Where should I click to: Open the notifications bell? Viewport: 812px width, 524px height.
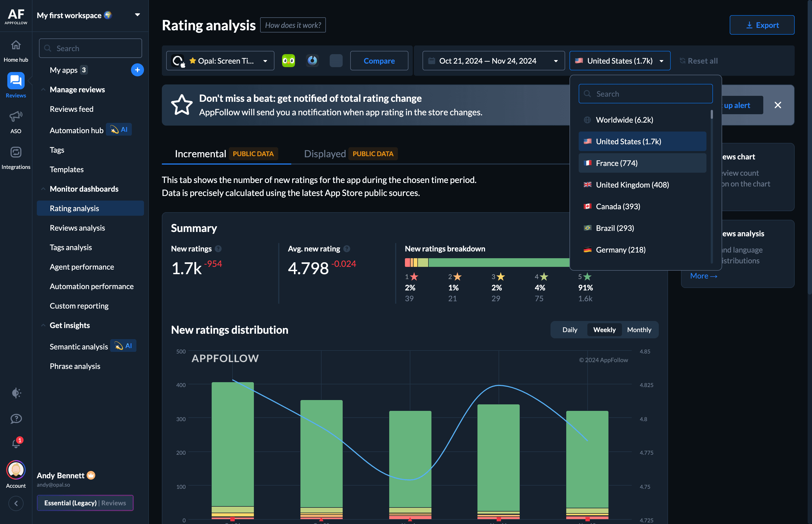(x=16, y=443)
